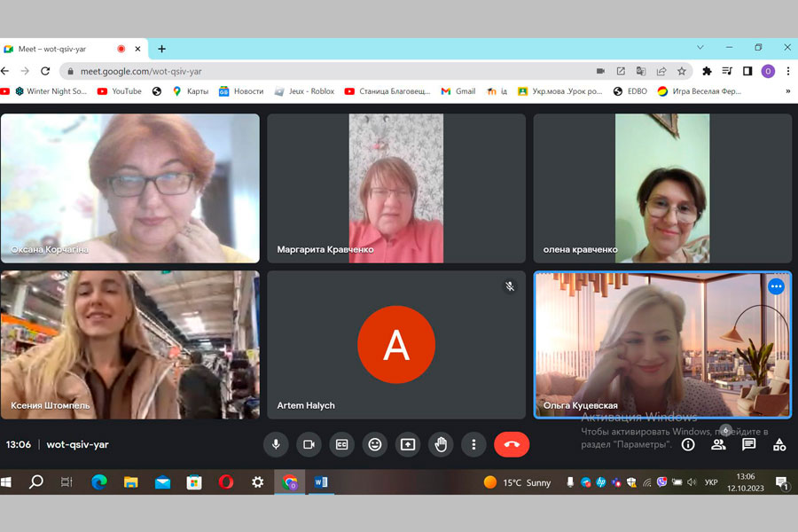Screen dimensions: 798x532
Task: Click the Present now screen share icon
Action: [x=408, y=444]
